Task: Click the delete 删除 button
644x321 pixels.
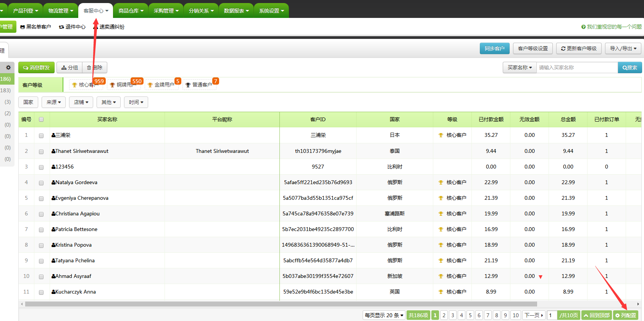Action: click(95, 67)
